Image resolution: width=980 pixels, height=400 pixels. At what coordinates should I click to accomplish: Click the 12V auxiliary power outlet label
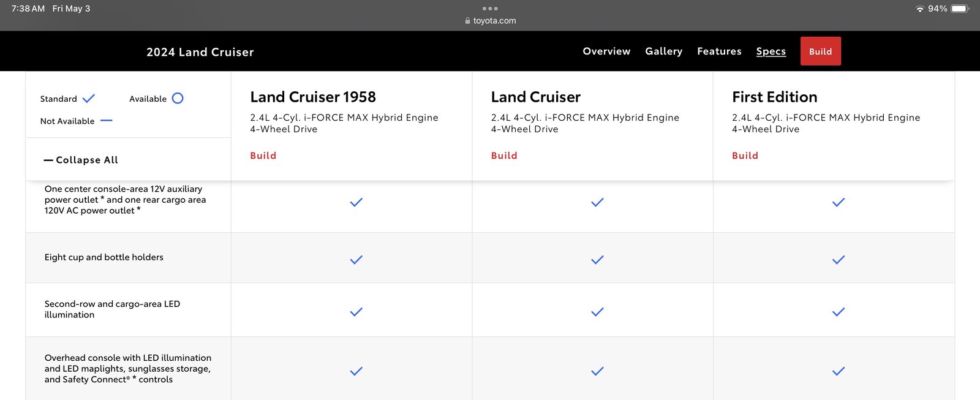[125, 200]
